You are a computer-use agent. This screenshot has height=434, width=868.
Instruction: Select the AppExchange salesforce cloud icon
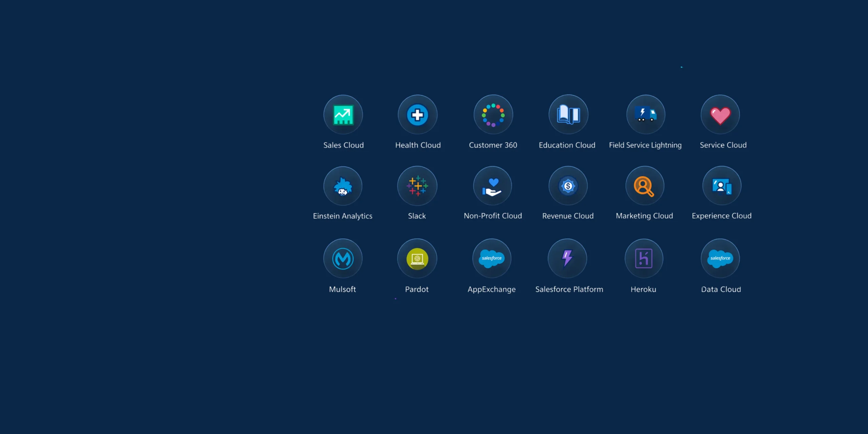pos(492,259)
